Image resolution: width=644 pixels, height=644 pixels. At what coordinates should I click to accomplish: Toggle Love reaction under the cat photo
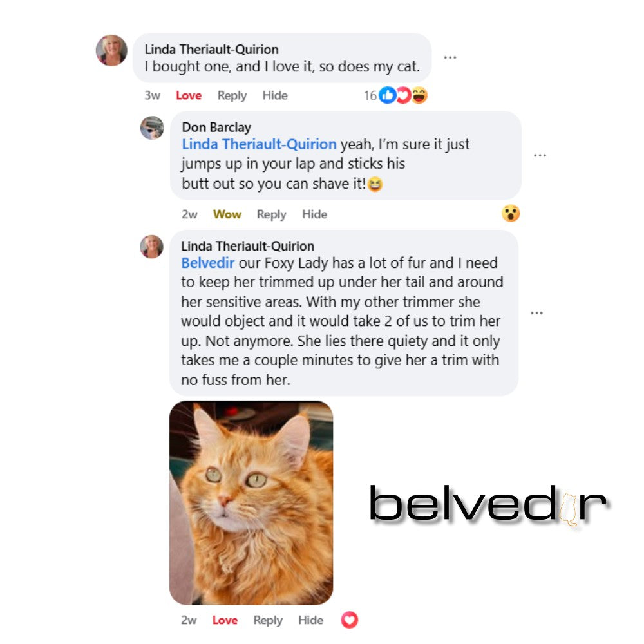(x=225, y=620)
